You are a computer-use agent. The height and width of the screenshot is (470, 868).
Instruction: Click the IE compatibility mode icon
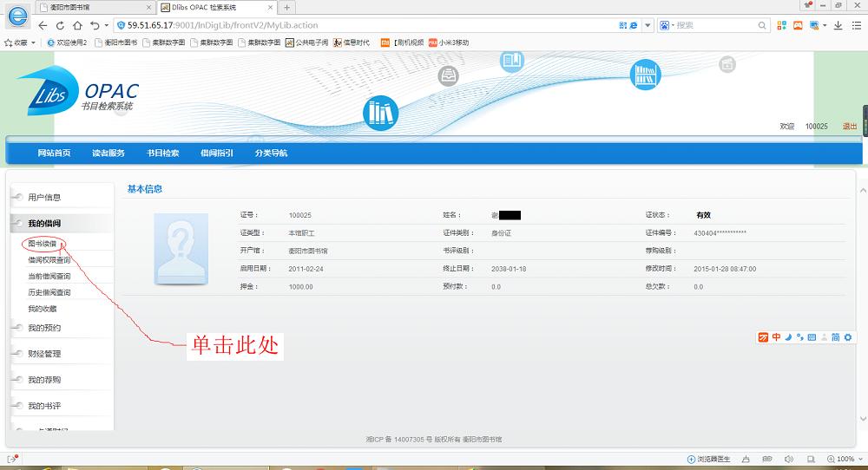pyautogui.click(x=634, y=25)
